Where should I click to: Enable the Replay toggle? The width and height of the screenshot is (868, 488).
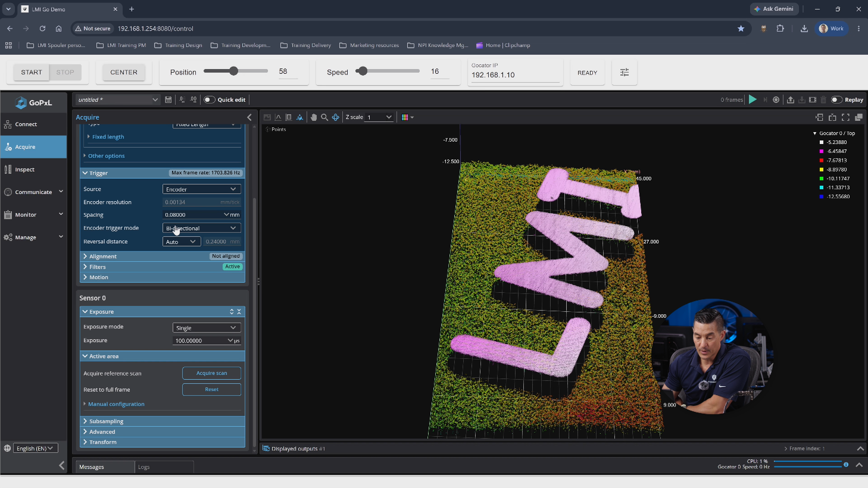coord(836,100)
